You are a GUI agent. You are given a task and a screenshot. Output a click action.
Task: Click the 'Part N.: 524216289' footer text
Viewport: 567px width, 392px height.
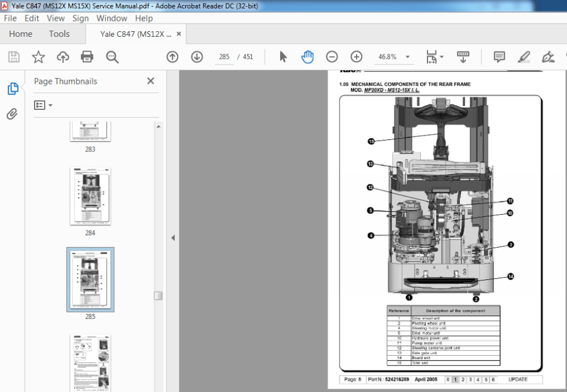388,380
